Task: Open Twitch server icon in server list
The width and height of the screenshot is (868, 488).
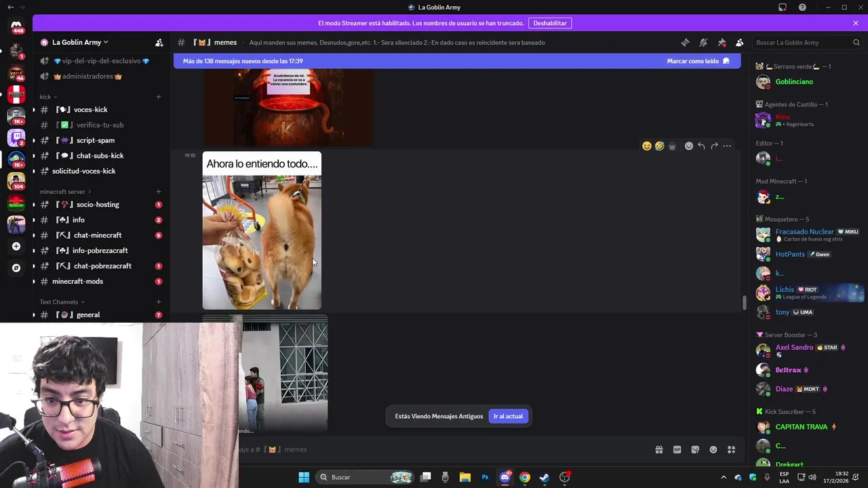Action: coord(16,138)
